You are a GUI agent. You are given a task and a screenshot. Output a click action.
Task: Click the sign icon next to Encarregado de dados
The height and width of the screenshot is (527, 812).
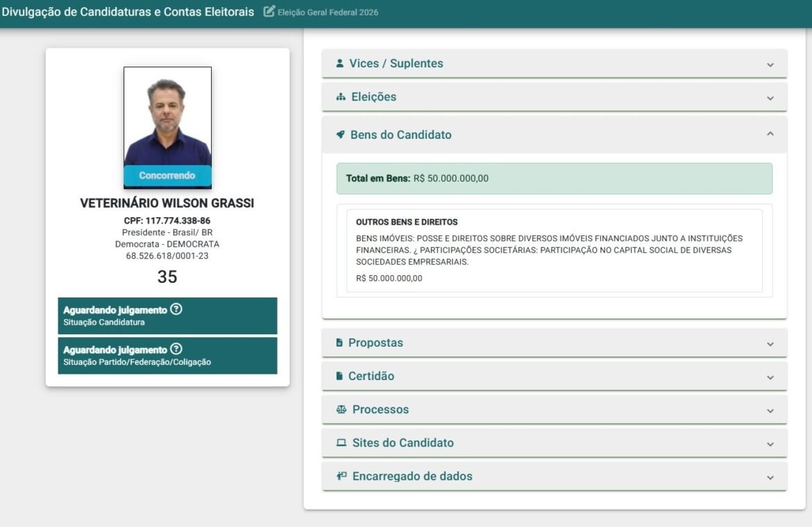(x=341, y=476)
